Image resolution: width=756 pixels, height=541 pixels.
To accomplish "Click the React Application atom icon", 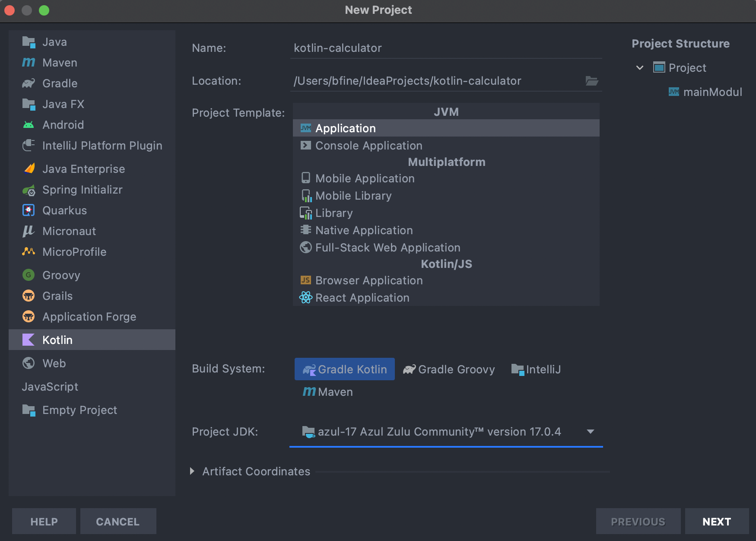I will (x=306, y=297).
